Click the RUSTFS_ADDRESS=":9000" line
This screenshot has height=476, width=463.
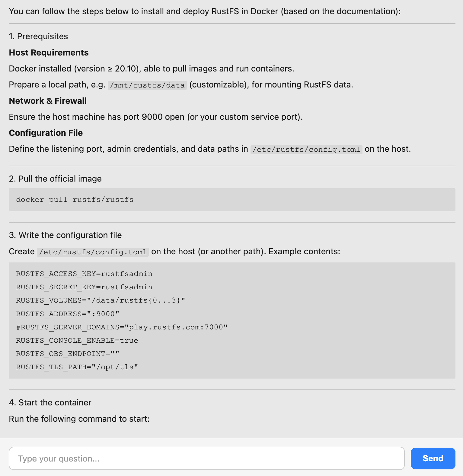(68, 314)
